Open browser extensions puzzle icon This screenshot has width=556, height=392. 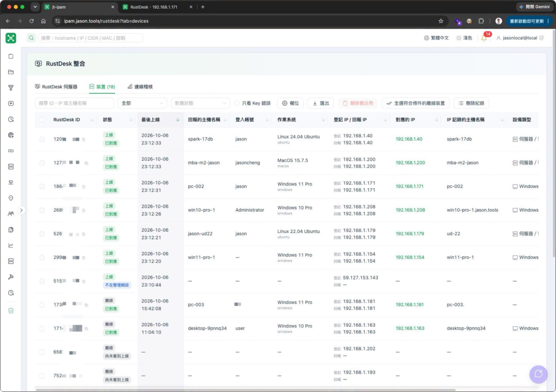(481, 21)
